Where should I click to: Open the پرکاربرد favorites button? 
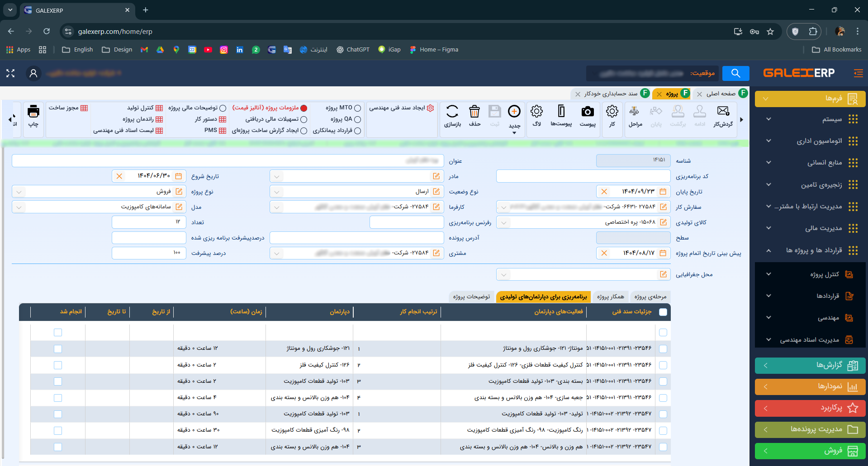[810, 408]
